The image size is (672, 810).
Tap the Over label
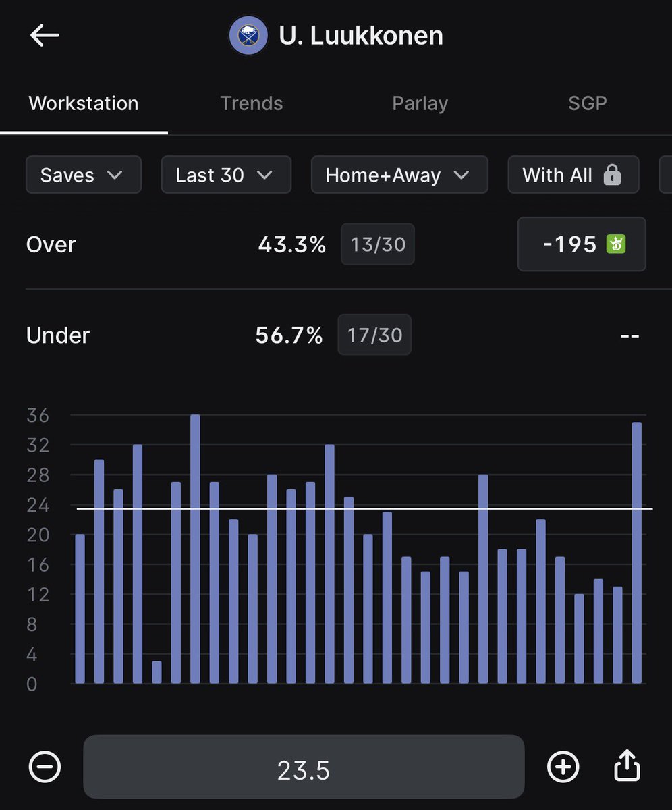point(51,244)
